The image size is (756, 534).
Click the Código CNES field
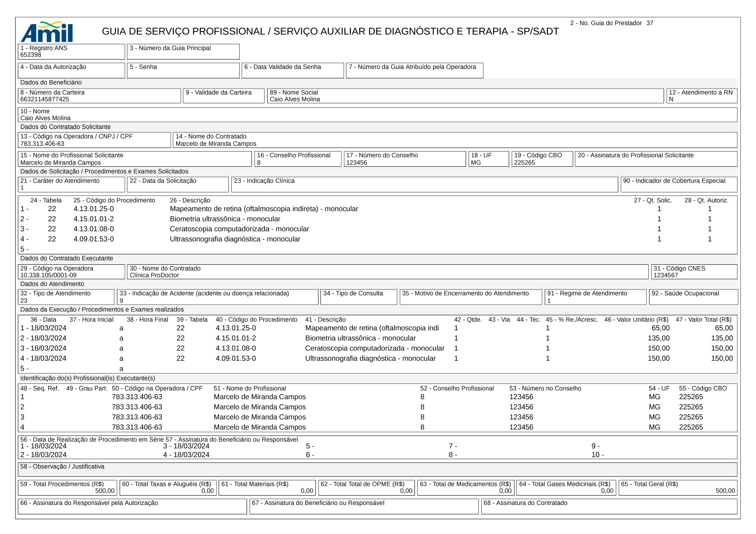pyautogui.click(x=694, y=272)
